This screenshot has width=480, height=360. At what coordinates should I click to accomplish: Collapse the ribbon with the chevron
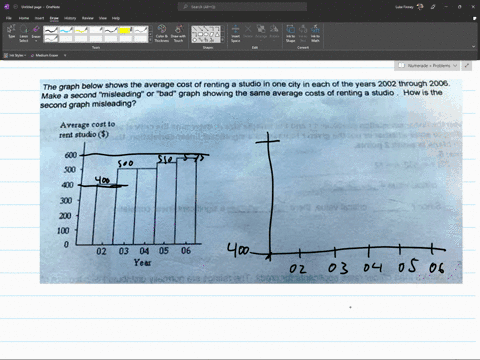[473, 47]
